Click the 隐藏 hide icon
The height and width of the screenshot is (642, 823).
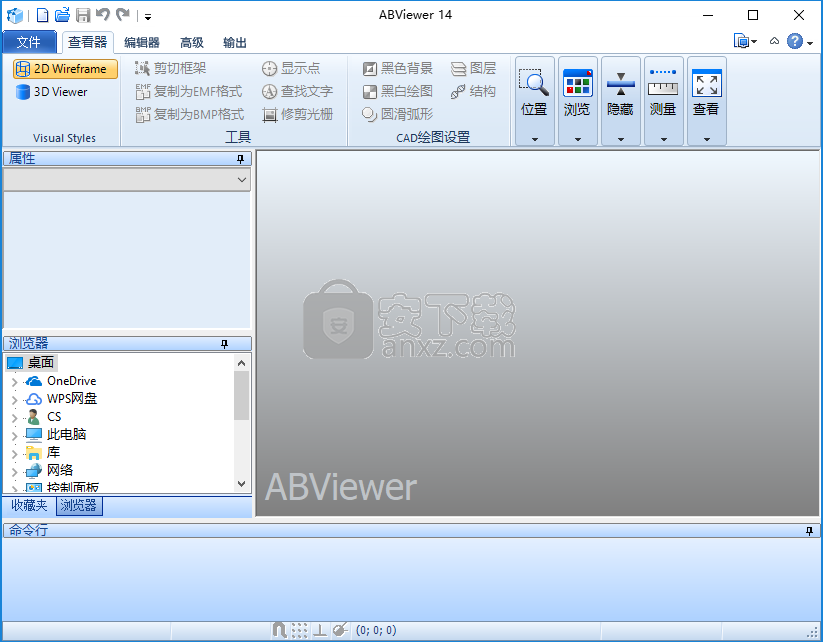coord(620,83)
